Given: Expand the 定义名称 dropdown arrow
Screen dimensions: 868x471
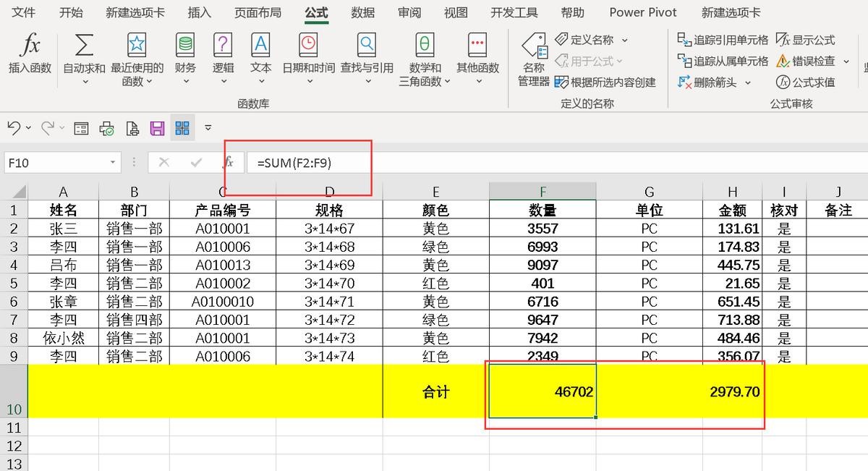Looking at the screenshot, I should pyautogui.click(x=625, y=40).
